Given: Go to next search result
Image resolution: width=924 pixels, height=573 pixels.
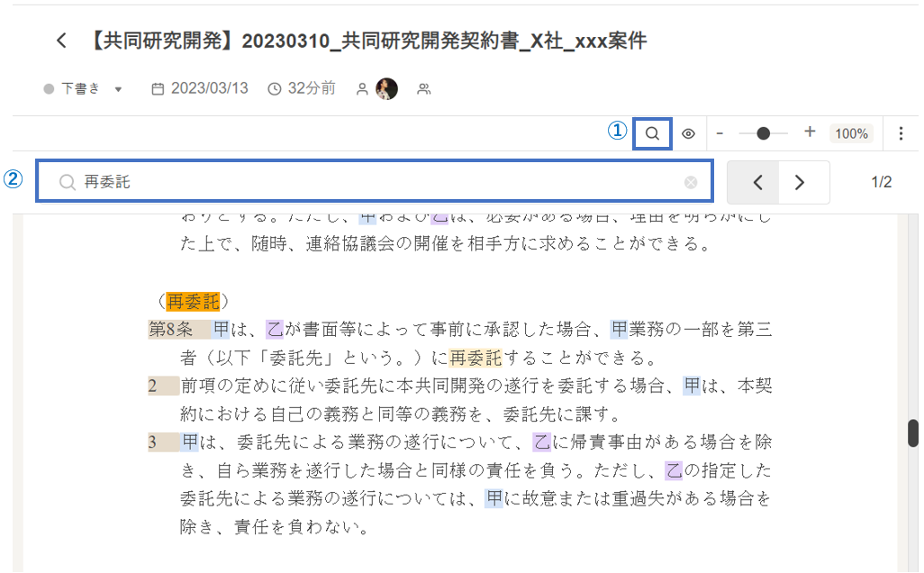Looking at the screenshot, I should (x=800, y=182).
